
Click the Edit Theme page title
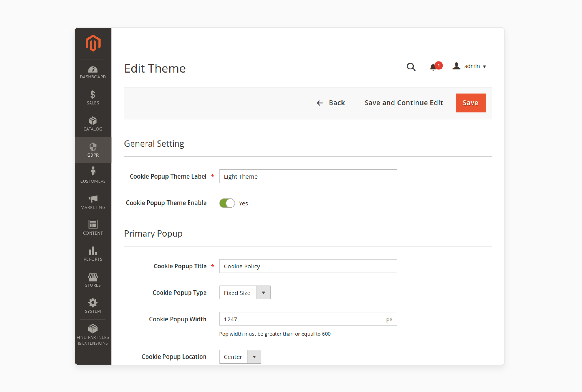point(155,68)
